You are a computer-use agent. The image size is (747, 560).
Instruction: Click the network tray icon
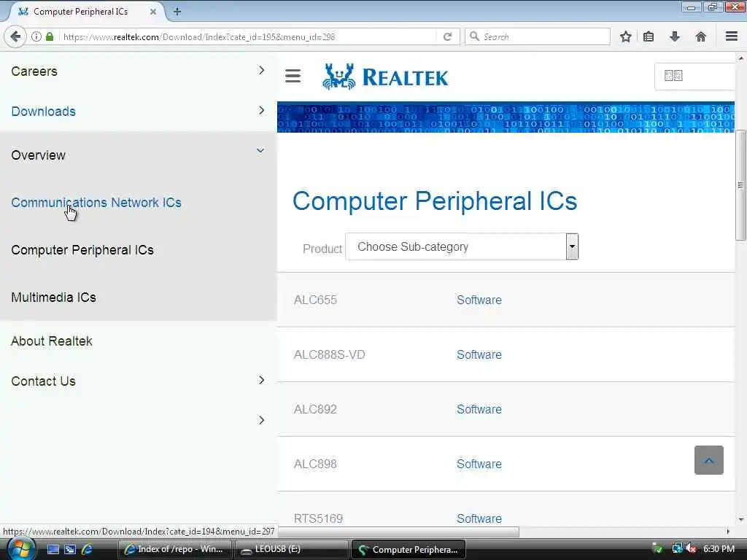(x=677, y=549)
